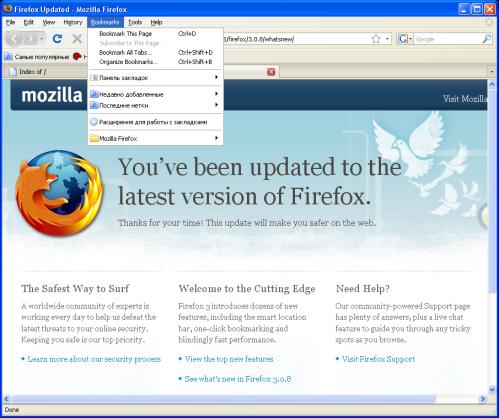Close the tab with red X

click(271, 72)
